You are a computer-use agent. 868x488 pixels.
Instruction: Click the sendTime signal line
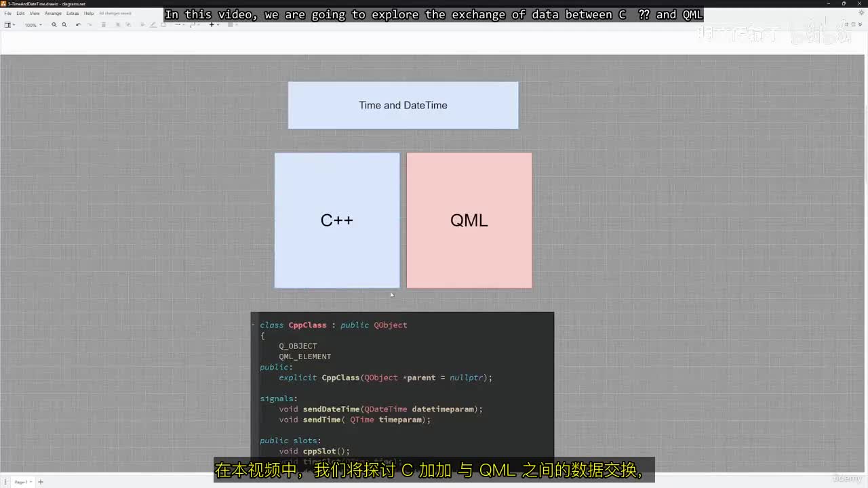click(355, 420)
